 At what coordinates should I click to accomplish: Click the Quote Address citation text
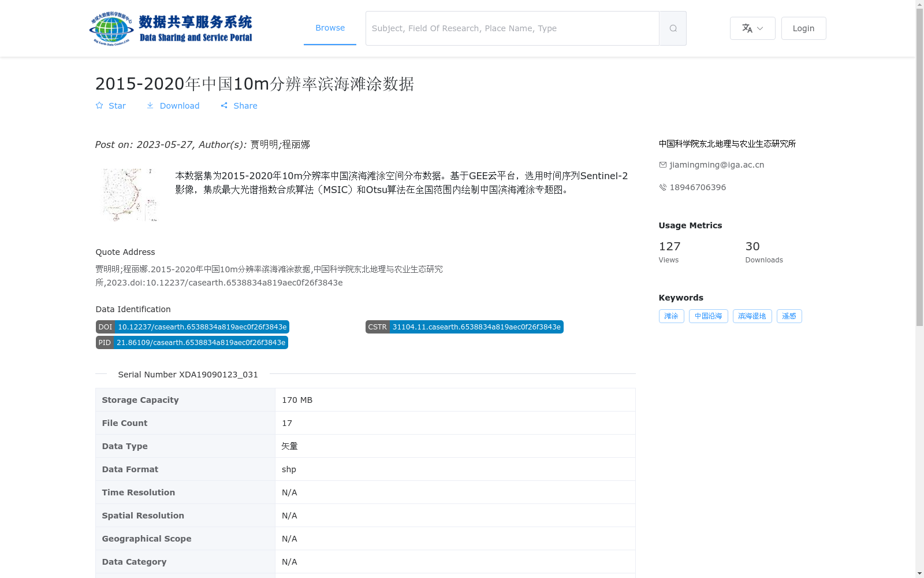click(x=269, y=276)
